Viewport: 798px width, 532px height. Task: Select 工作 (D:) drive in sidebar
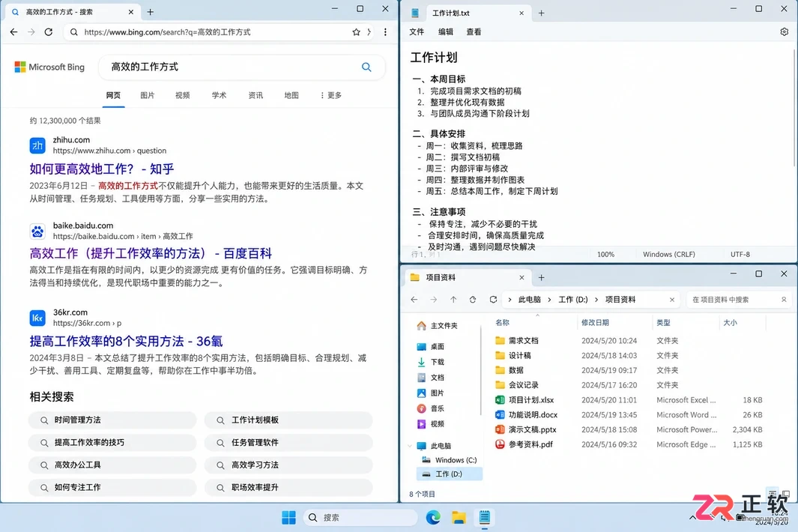click(x=450, y=474)
